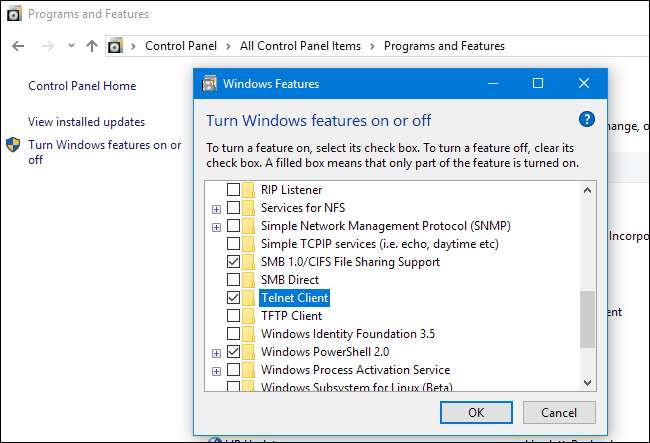Click the back arrow in navigation bar
The height and width of the screenshot is (443, 650).
(x=18, y=46)
